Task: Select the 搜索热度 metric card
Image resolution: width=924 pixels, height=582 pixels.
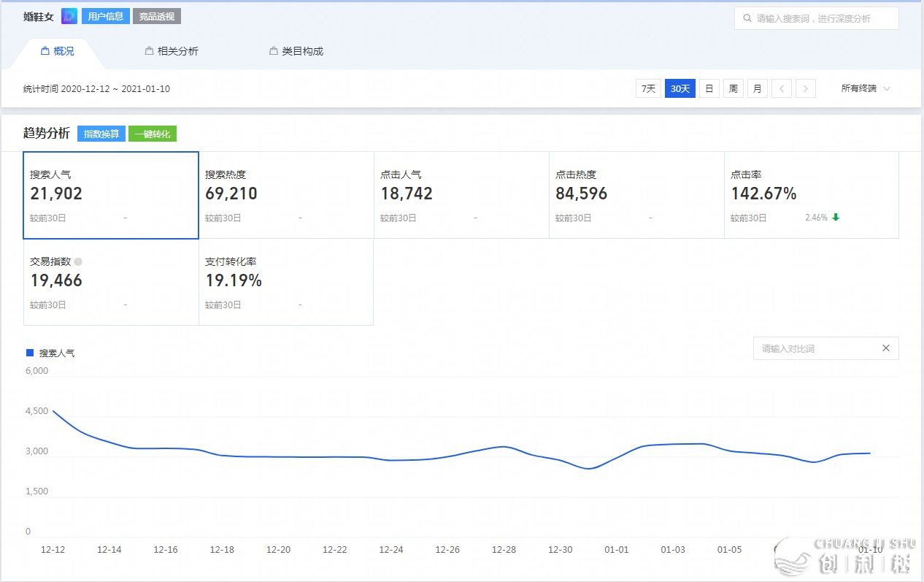Action: 286,195
